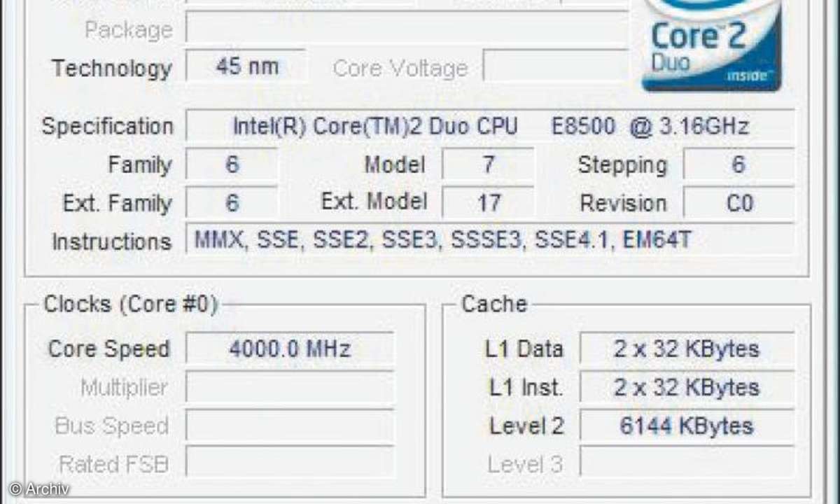
Task: Click the empty Rated FSB field
Action: click(290, 463)
